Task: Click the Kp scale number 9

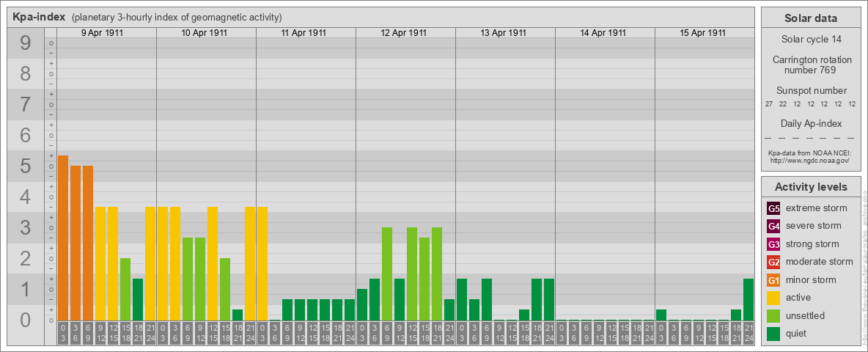Action: [x=26, y=43]
